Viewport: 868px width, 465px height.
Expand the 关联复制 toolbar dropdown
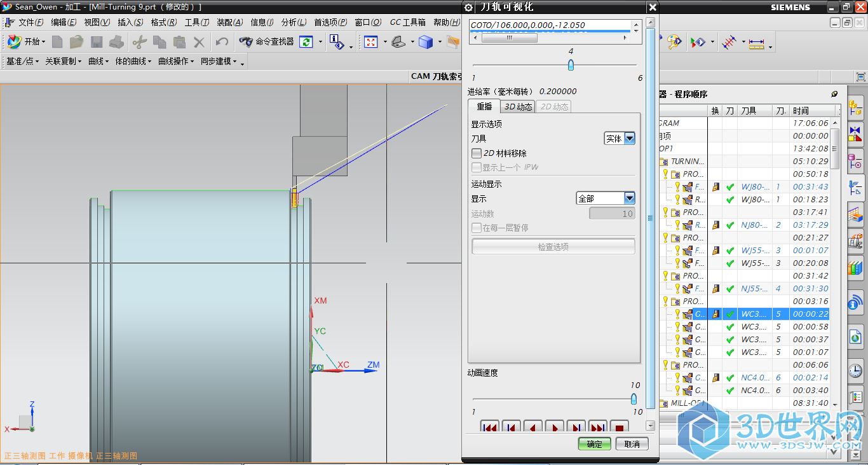pos(63,62)
